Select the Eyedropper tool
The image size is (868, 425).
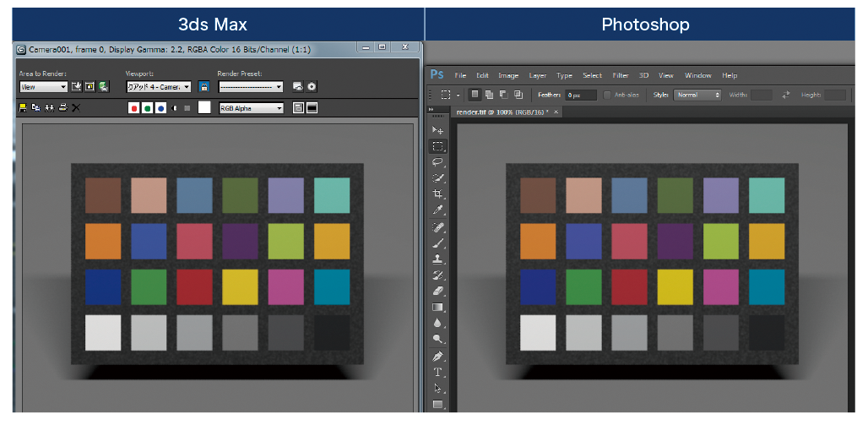click(438, 210)
